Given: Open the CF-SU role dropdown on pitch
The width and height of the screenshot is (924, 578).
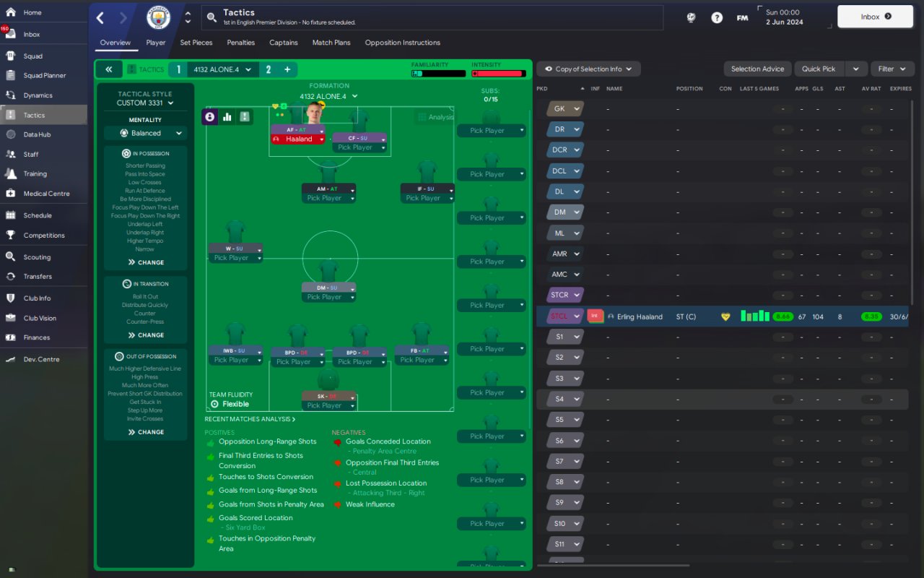Looking at the screenshot, I should (359, 138).
